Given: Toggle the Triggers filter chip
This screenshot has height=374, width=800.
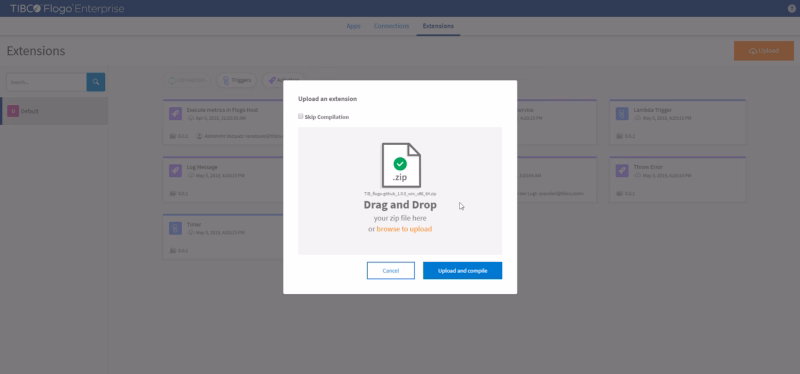Looking at the screenshot, I should tap(237, 80).
